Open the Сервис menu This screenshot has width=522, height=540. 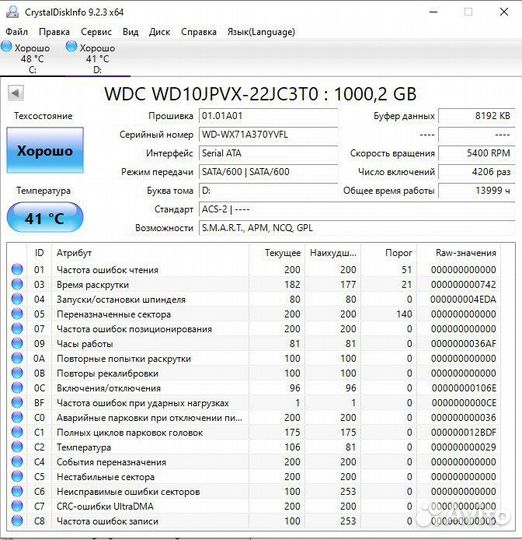click(96, 32)
